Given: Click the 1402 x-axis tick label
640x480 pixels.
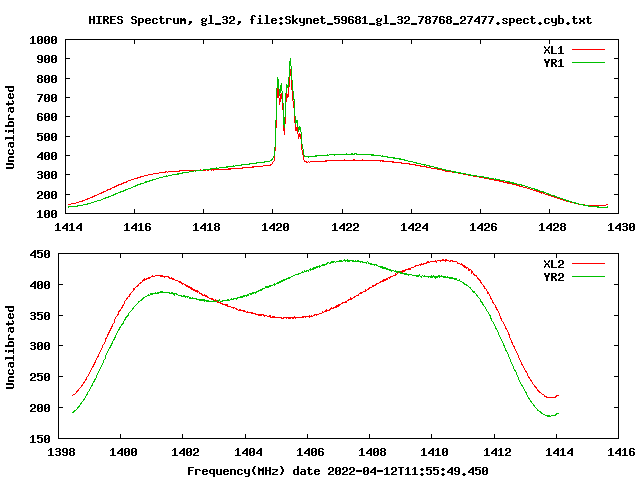Looking at the screenshot, I should (x=185, y=452).
